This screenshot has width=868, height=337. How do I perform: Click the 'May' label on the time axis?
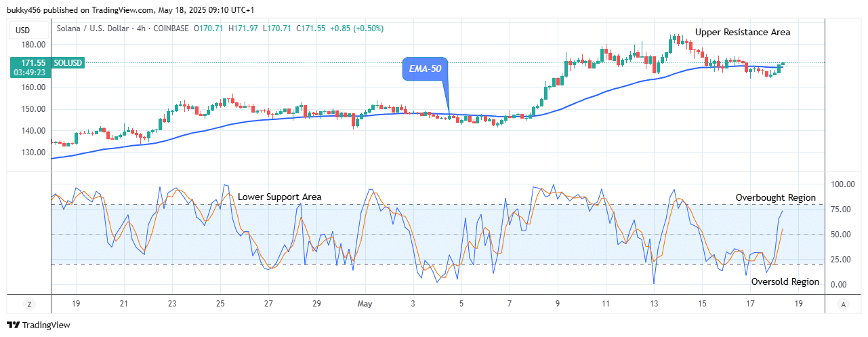coord(366,304)
